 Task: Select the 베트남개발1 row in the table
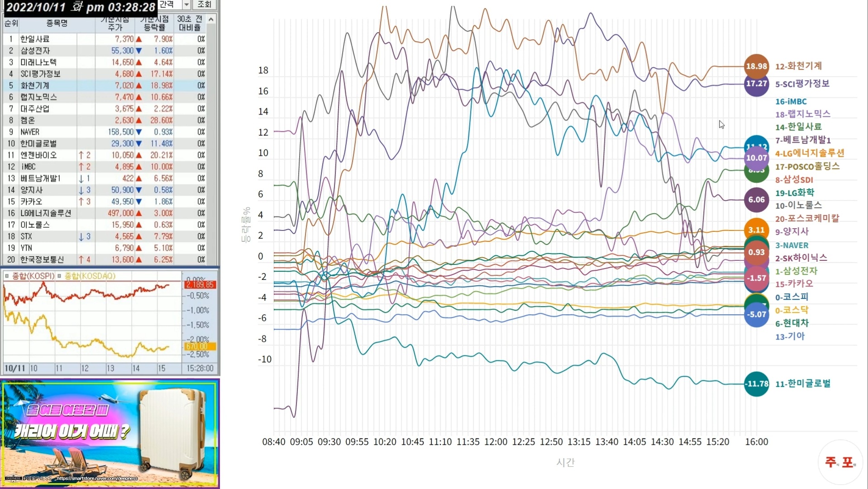(105, 178)
